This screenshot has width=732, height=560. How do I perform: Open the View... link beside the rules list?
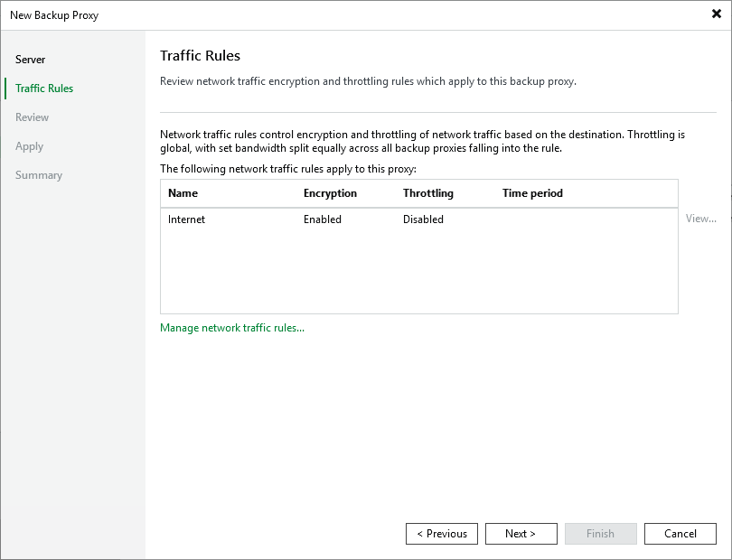click(x=700, y=219)
